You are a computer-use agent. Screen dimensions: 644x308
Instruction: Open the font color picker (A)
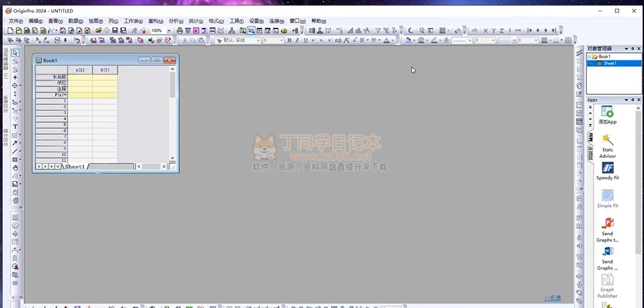(387, 40)
